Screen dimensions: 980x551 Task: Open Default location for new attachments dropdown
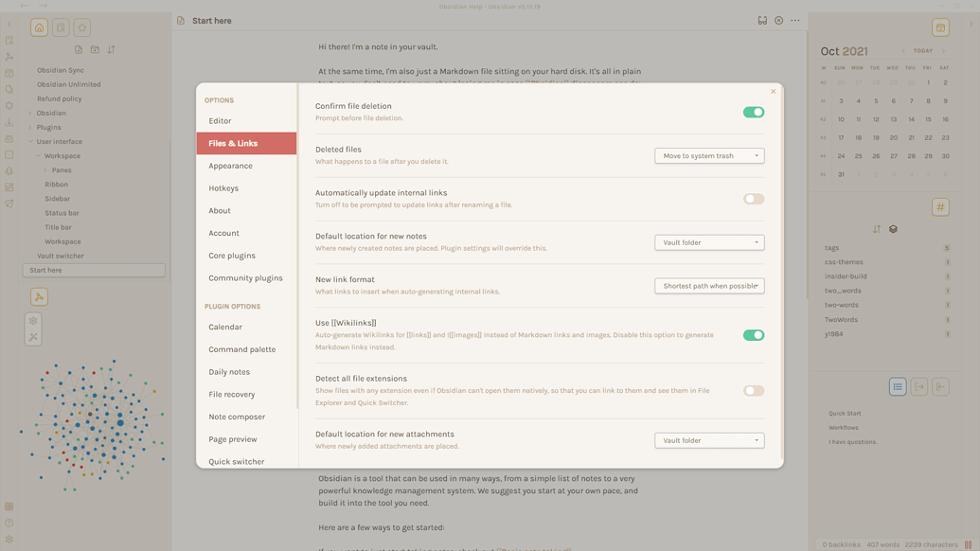(x=709, y=440)
